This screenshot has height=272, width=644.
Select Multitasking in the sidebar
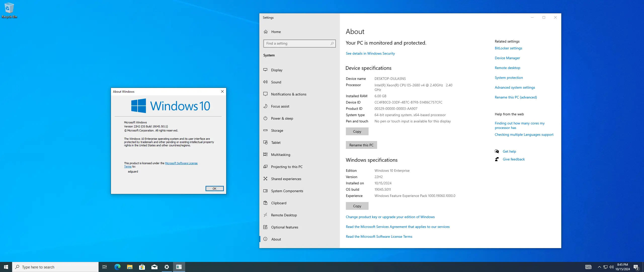click(x=280, y=155)
